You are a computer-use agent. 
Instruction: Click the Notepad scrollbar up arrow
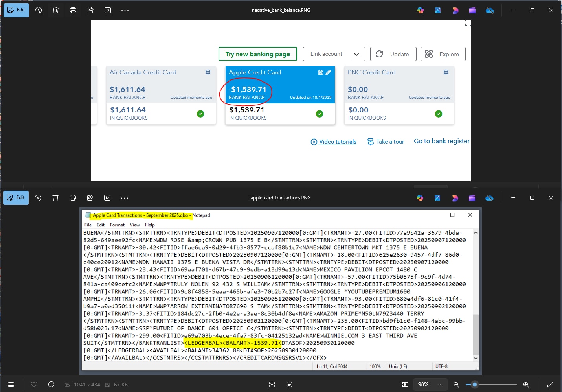[476, 232]
